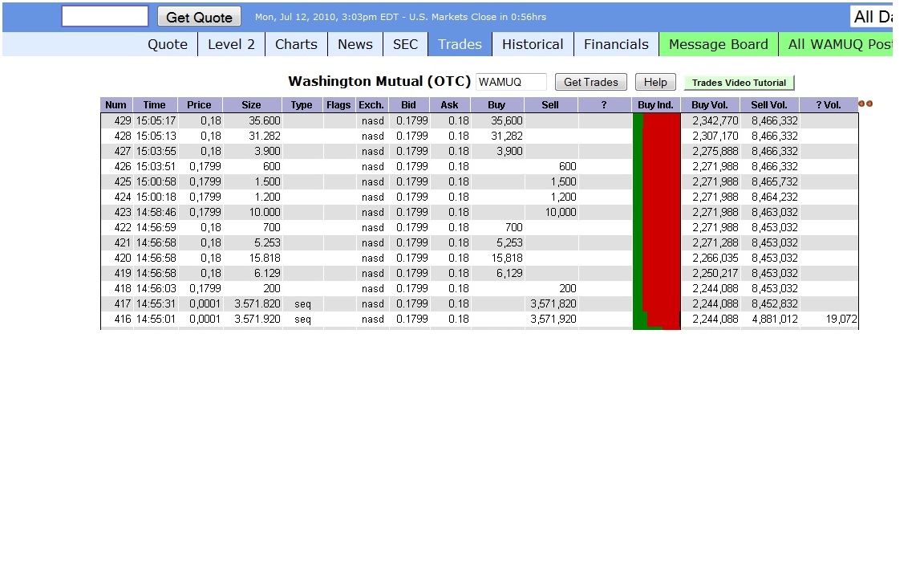
Task: Click price 0,1799 in row 426
Action: coord(205,166)
